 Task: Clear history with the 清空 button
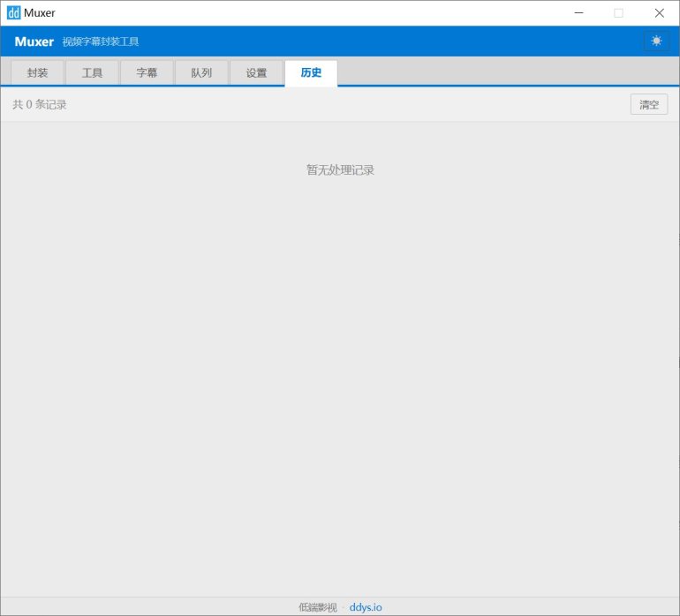coord(649,104)
